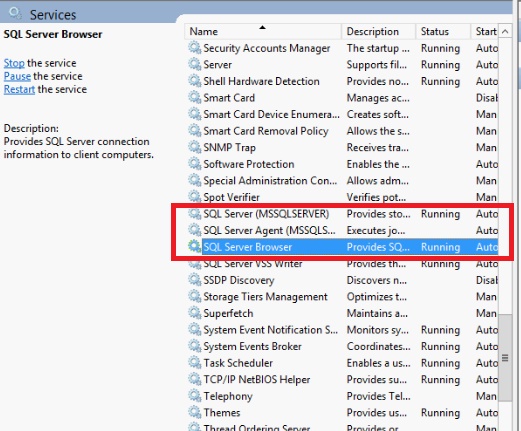Click 'Verifies pot...' description text
The width and height of the screenshot is (521, 431).
(x=376, y=197)
